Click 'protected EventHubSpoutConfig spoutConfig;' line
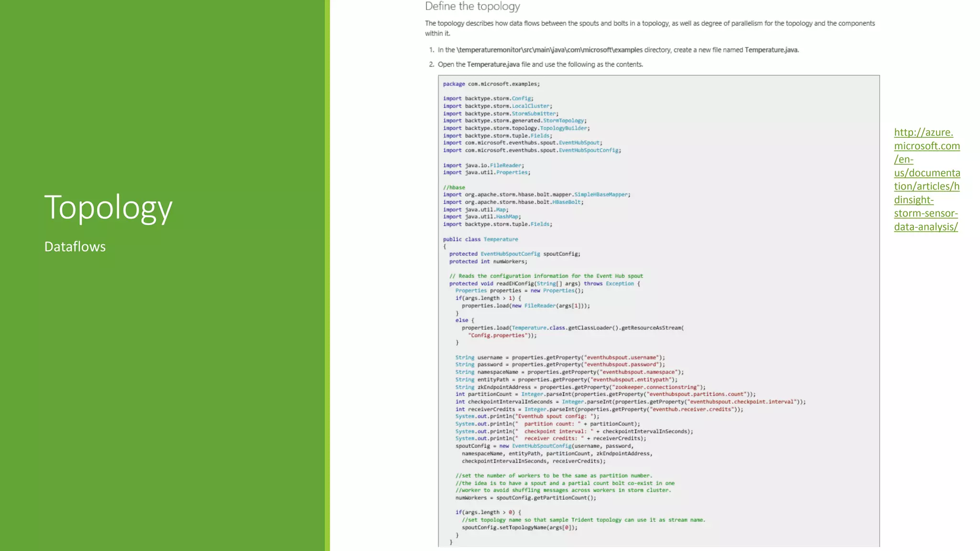Viewport: 980px width, 551px height. [514, 253]
